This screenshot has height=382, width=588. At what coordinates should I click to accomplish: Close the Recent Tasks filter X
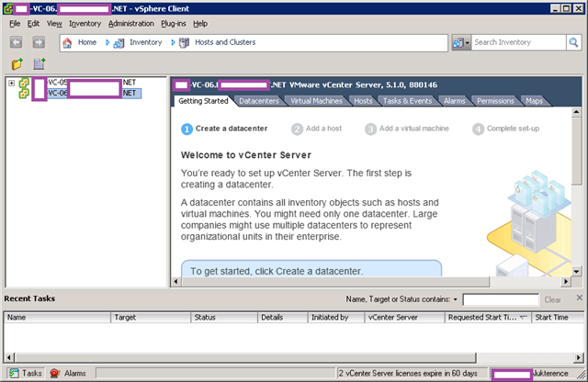tap(580, 298)
